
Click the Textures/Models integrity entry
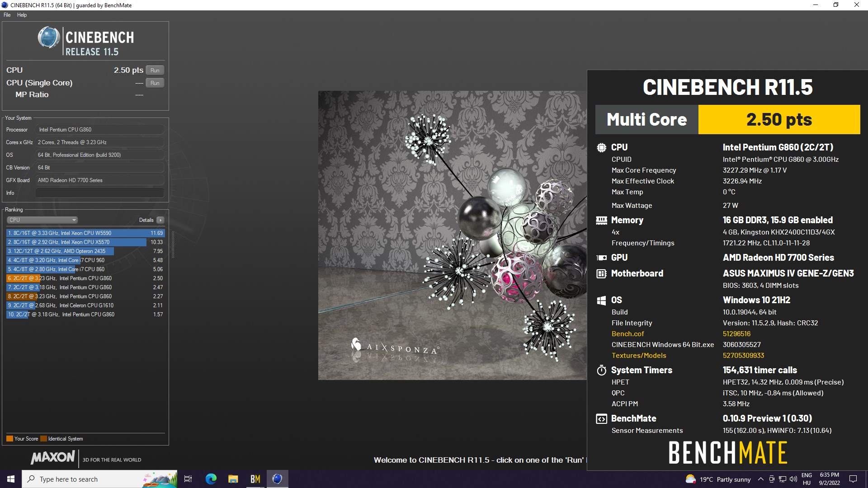pyautogui.click(x=639, y=356)
